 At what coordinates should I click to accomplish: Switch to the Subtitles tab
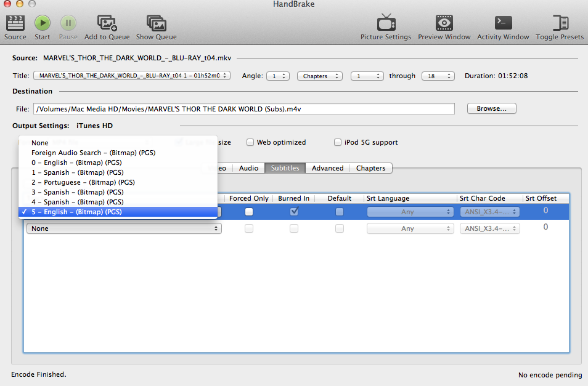pos(285,168)
